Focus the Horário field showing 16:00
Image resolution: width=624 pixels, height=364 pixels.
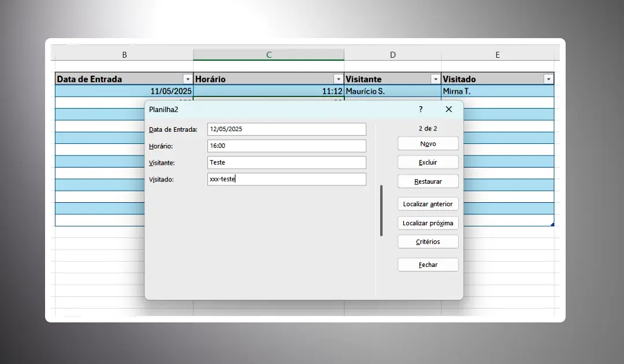287,146
